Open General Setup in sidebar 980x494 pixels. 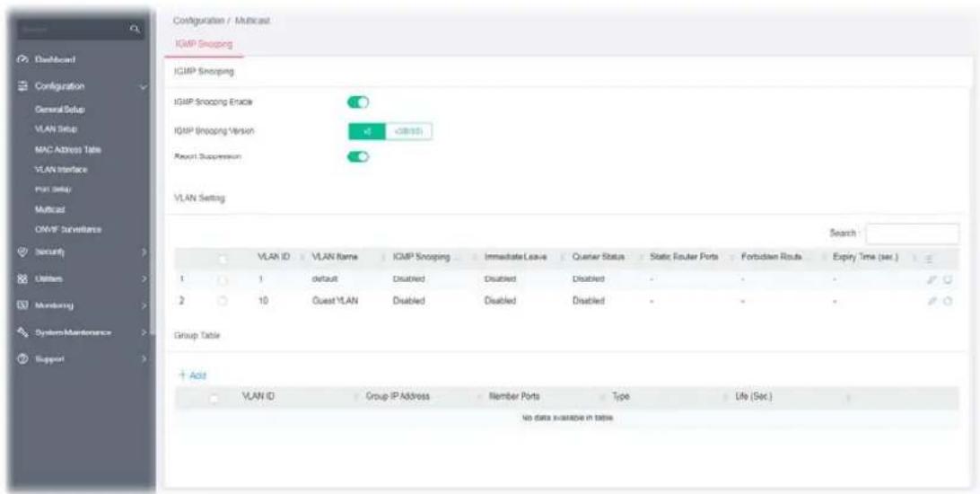[61, 110]
